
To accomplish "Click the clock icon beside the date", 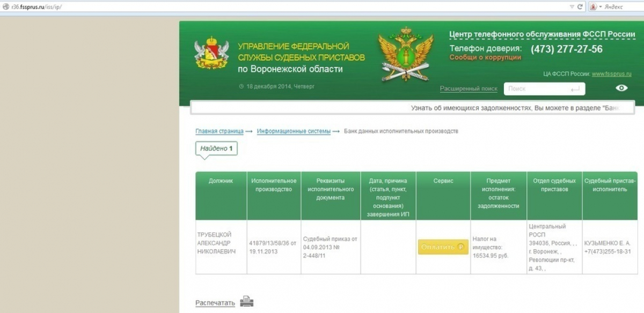I will tap(241, 86).
